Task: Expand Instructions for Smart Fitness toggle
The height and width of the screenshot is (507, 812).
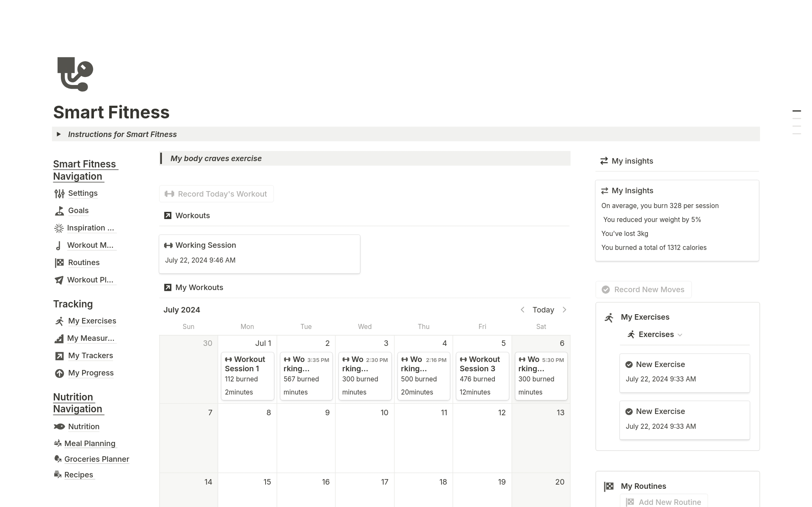Action: [x=59, y=134]
